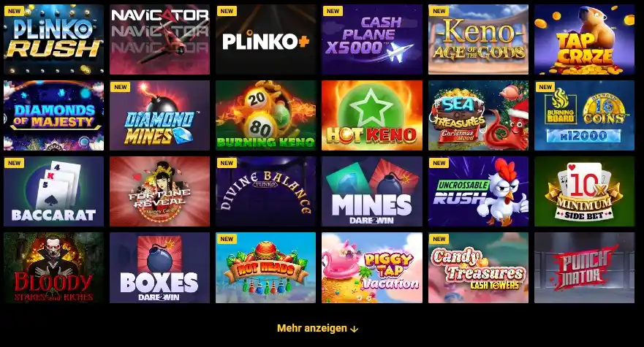This screenshot has width=644, height=347.
Task: Open the Hot Keno game tile
Action: (371, 115)
